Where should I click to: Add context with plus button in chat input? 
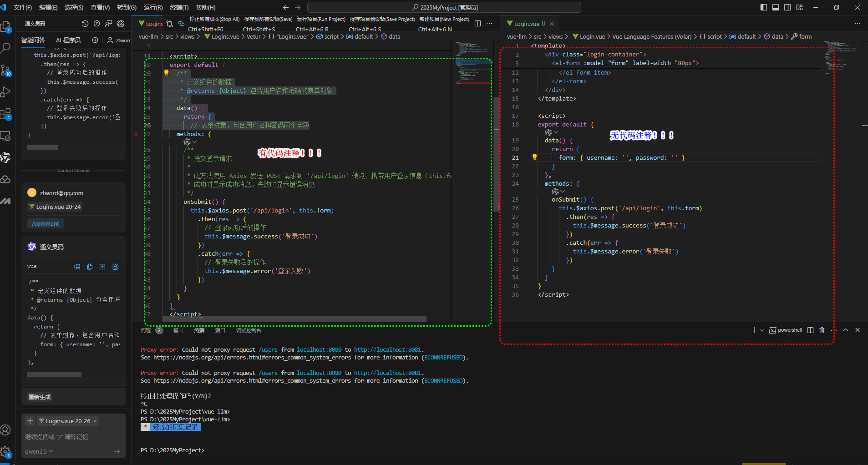click(x=30, y=421)
